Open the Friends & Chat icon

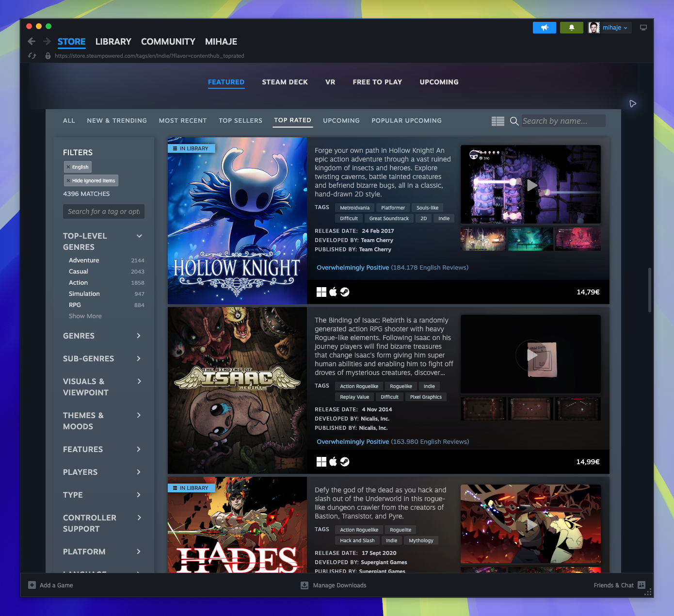click(642, 585)
